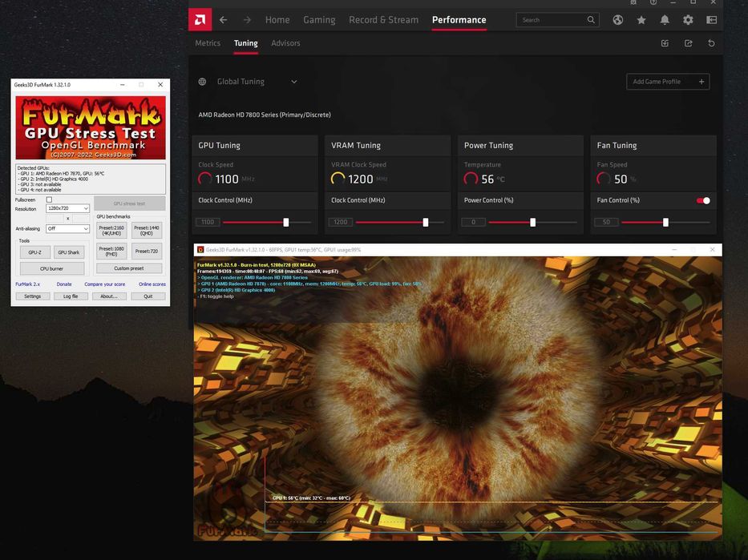Click the plus icon on Add Game Profile

[x=702, y=82]
